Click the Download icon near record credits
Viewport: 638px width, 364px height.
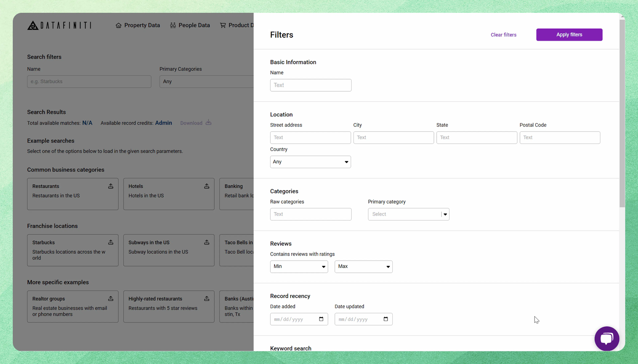click(x=209, y=122)
